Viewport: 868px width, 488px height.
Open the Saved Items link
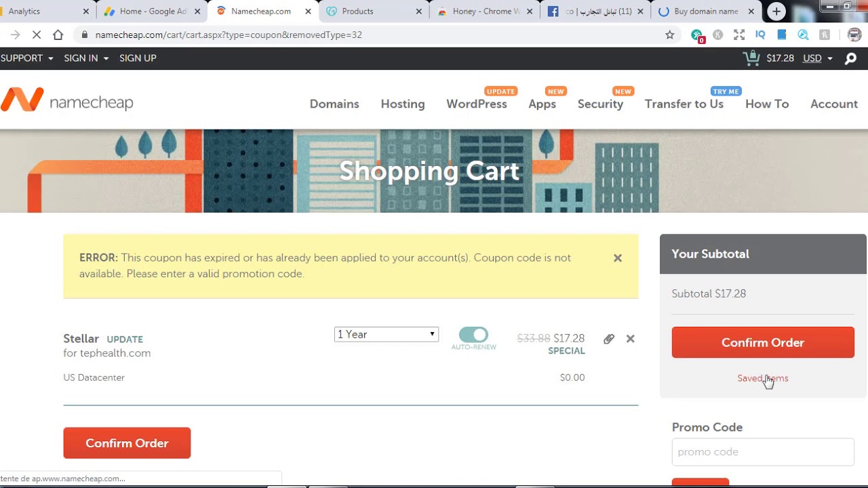pos(763,378)
